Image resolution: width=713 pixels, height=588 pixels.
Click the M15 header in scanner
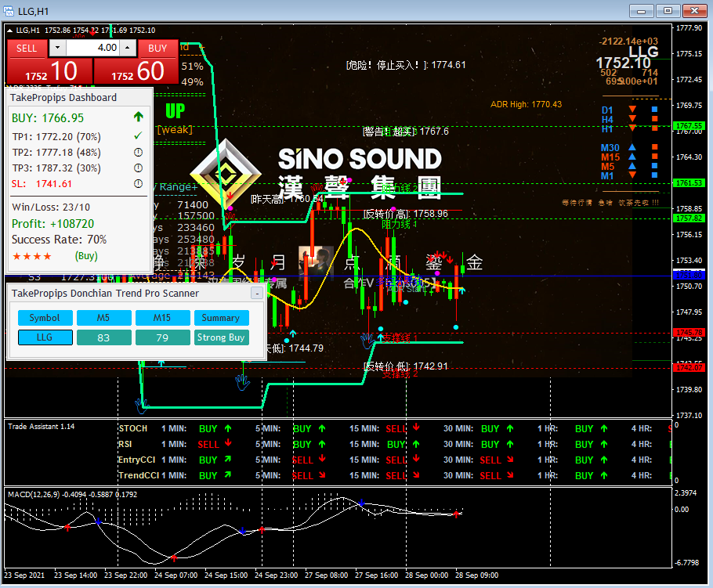point(162,318)
